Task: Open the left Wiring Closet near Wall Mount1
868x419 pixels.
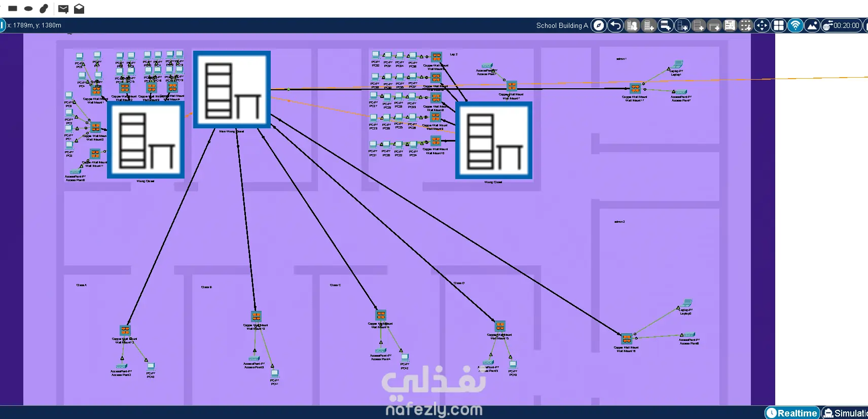Action: [146, 139]
